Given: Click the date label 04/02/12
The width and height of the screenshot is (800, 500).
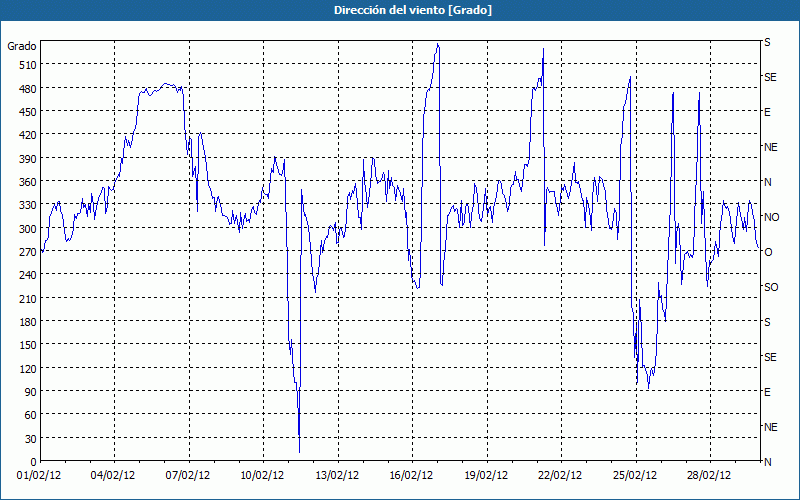Looking at the screenshot, I should click(113, 476).
